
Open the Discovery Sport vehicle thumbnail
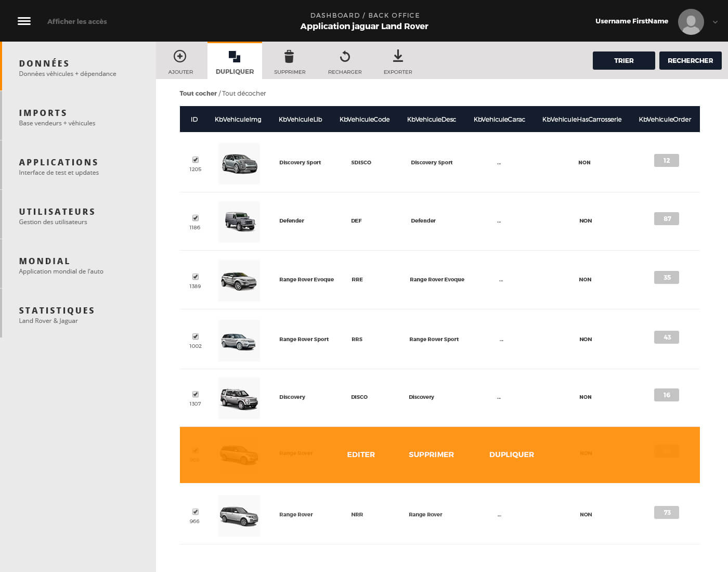coord(239,163)
